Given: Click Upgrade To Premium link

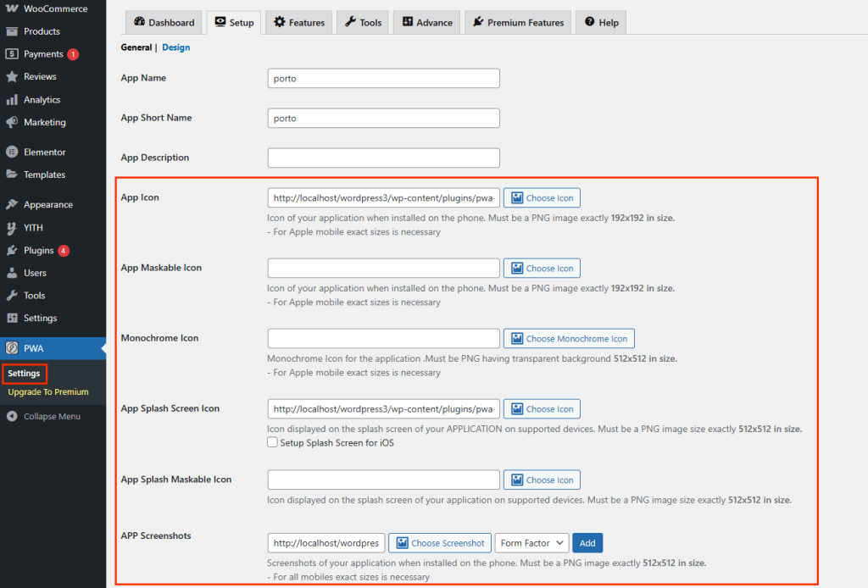Looking at the screenshot, I should pyautogui.click(x=48, y=392).
